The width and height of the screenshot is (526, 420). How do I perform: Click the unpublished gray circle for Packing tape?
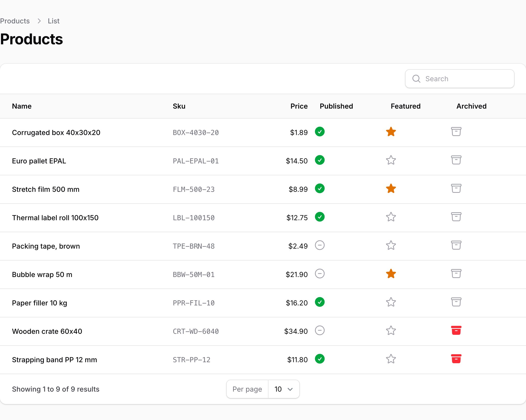pos(320,245)
